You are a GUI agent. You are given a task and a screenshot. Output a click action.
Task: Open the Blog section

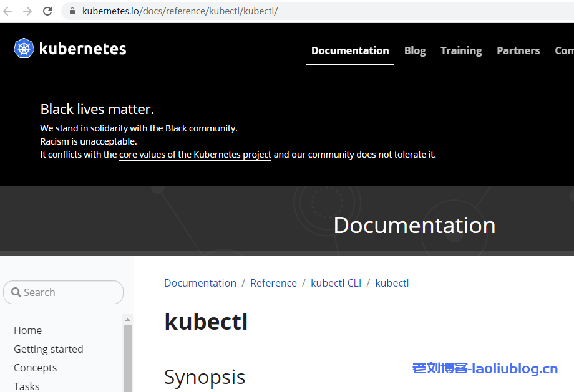point(415,50)
